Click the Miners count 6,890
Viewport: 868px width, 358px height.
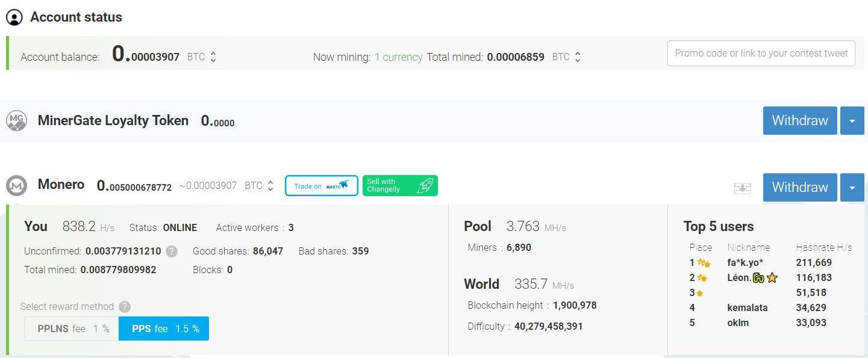(519, 248)
